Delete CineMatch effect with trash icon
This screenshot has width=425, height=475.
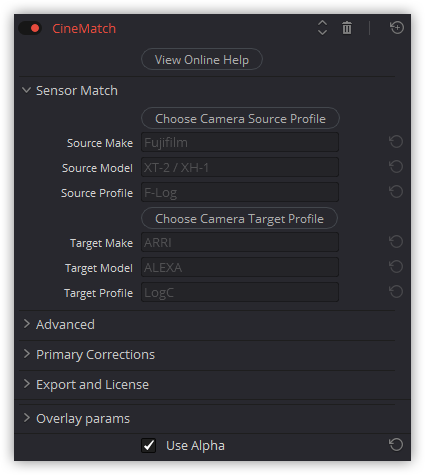tap(347, 28)
